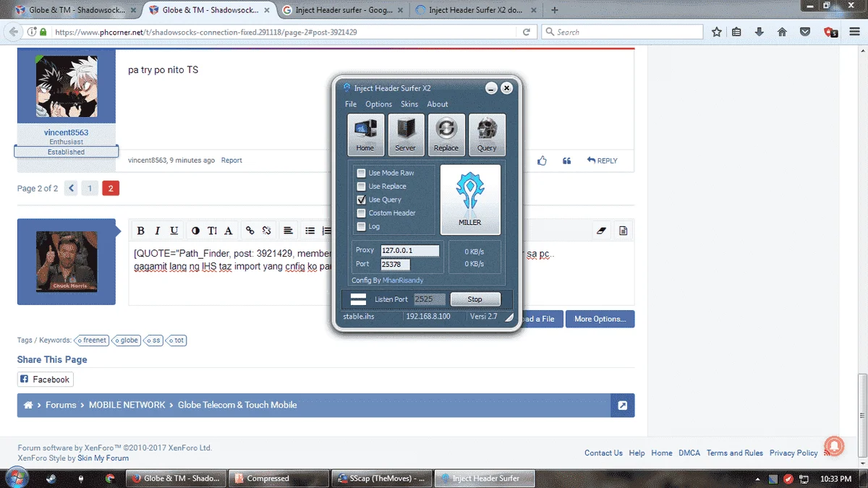Viewport: 868px width, 488px height.
Task: Open the MhanRisandy config author link
Action: pyautogui.click(x=403, y=280)
